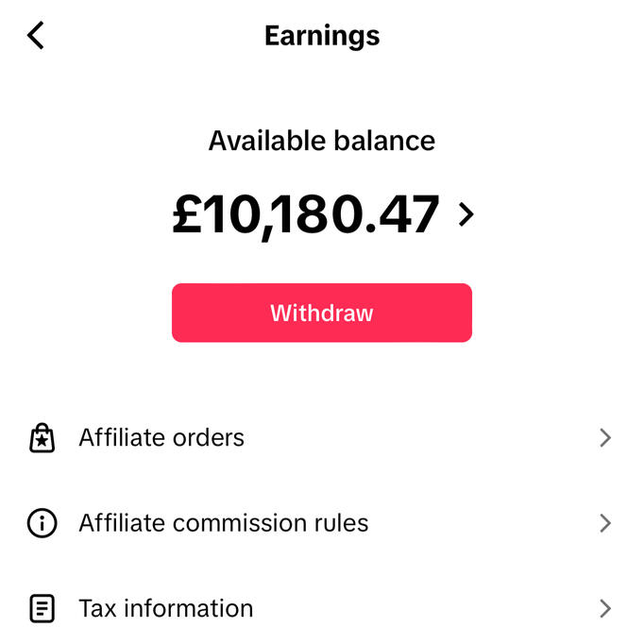Viewport: 644px width, 644px height.
Task: Click the Affiliate orders shopping bag icon
Action: [x=42, y=438]
